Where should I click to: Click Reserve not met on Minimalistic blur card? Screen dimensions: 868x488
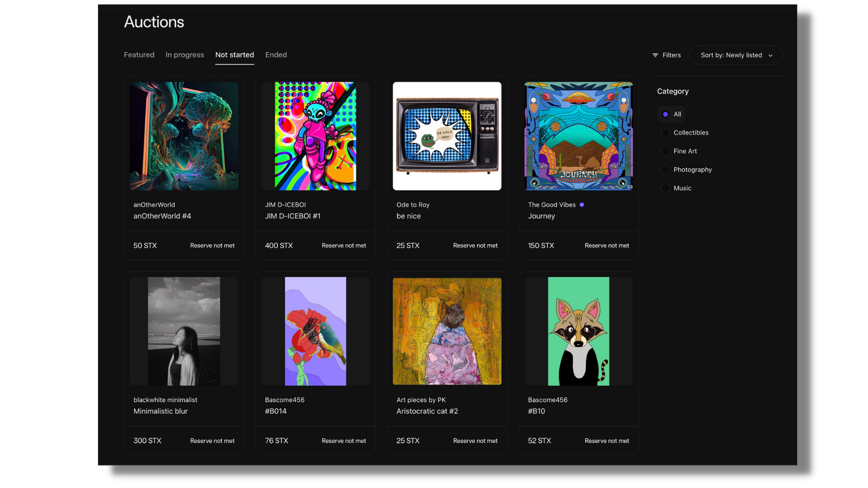(212, 441)
